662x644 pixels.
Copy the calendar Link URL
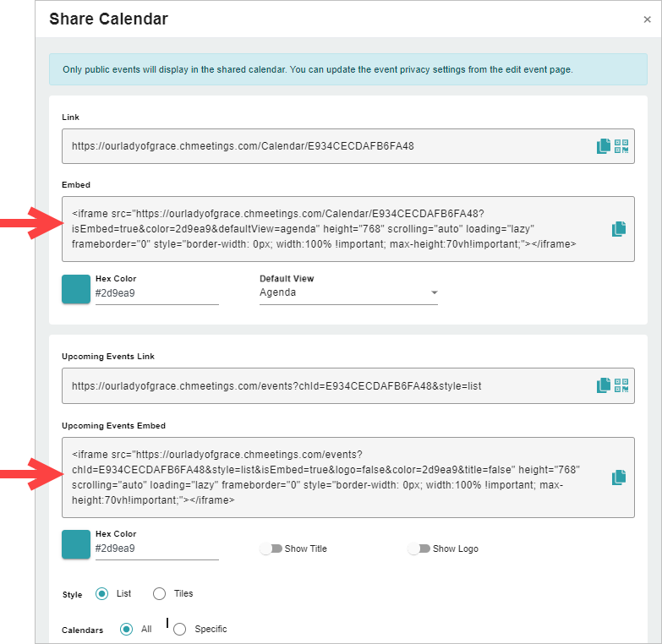click(x=604, y=146)
